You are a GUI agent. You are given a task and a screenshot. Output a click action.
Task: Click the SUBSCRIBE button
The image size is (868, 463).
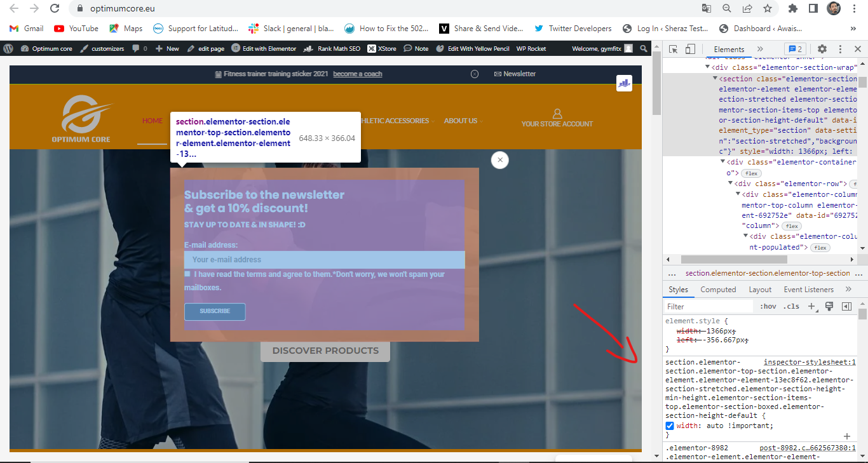coord(215,311)
